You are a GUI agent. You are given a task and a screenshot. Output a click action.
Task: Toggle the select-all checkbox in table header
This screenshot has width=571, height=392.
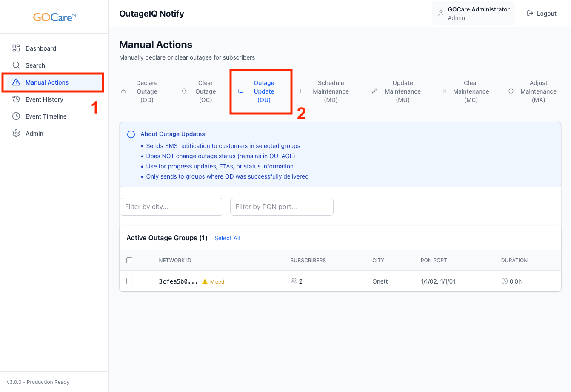tap(129, 260)
